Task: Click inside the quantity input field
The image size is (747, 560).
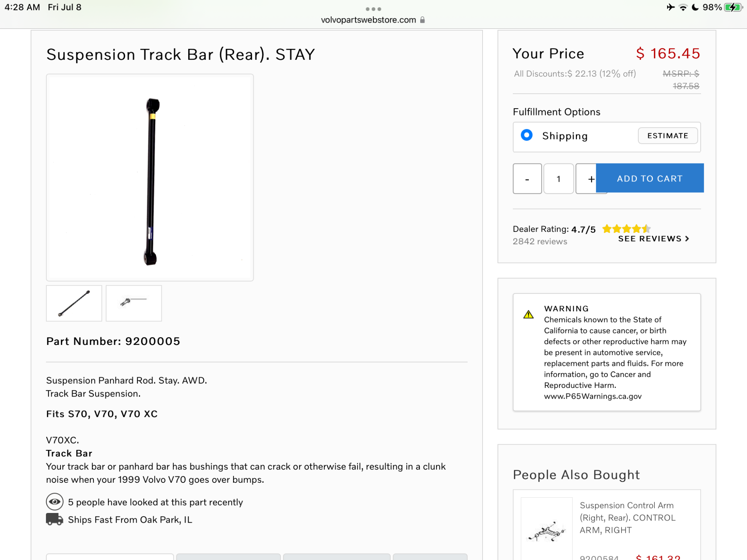Action: pos(559,179)
